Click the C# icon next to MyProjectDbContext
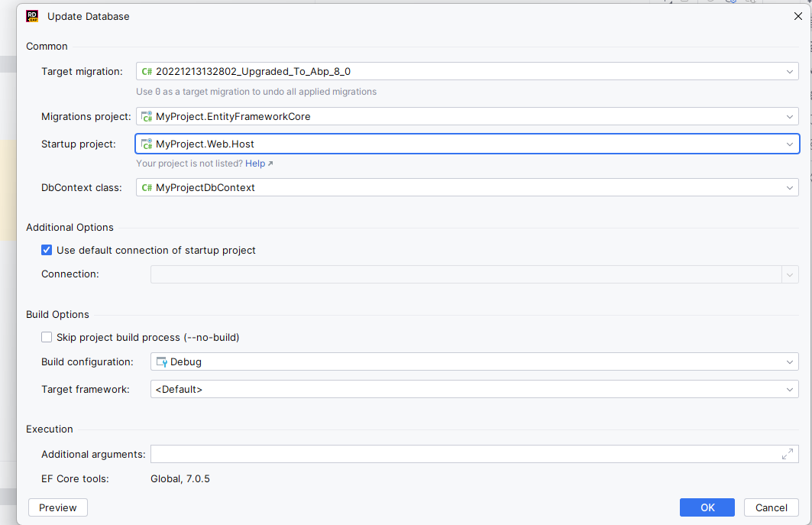The height and width of the screenshot is (525, 812). click(146, 187)
